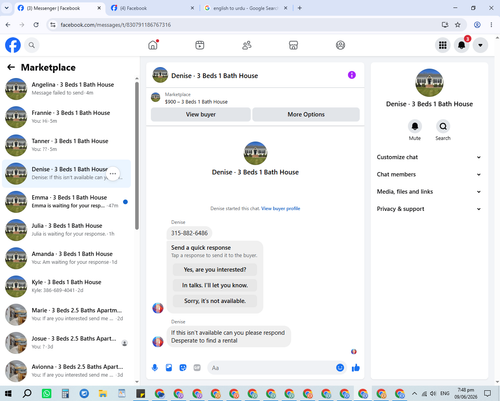This screenshot has width=500, height=401.
Task: Open Avionna 3 Beds 2.5 Baths chat
Action: click(x=67, y=371)
